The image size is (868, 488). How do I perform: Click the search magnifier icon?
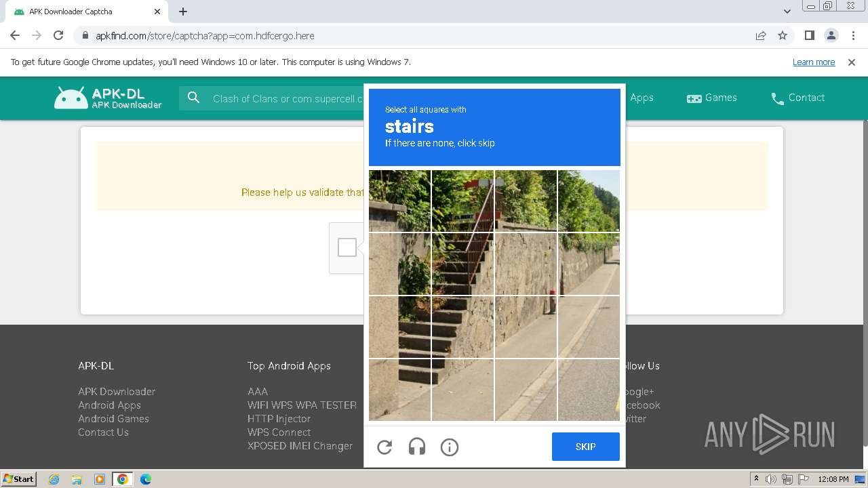pos(194,98)
